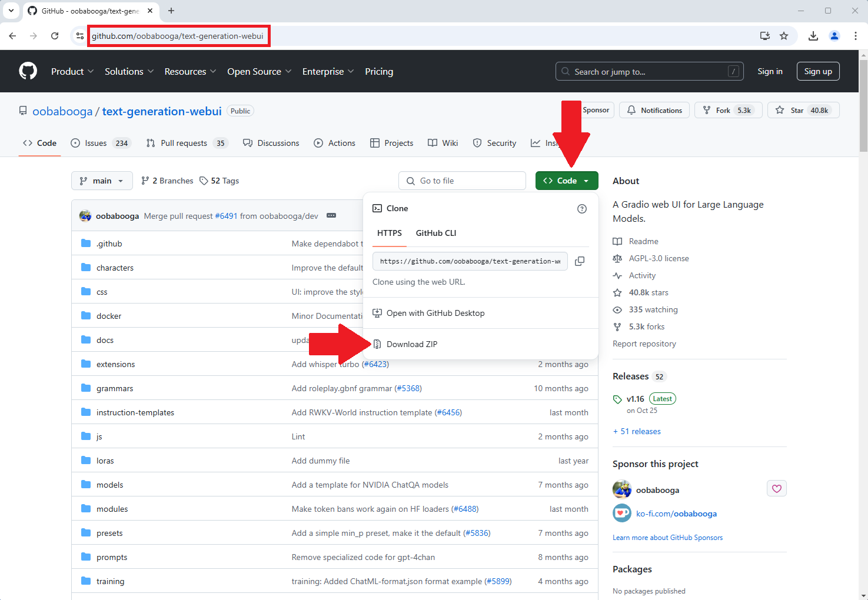Open the extensions folder

pos(115,364)
